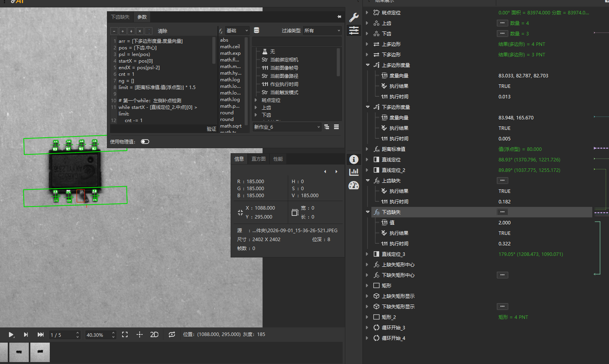Click the crosshair center icon

coord(140,334)
